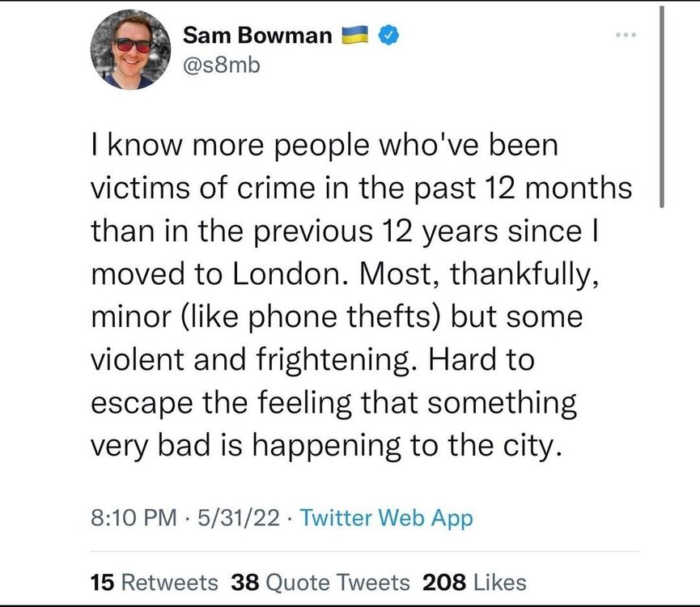Click the Ukraine flag emoji beside the name
The image size is (700, 607).
357,35
